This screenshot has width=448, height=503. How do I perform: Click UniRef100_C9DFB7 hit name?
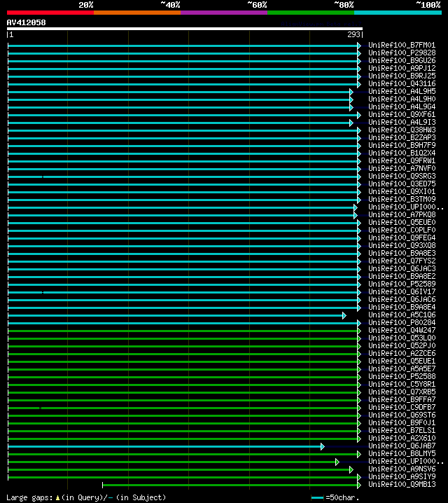402,407
